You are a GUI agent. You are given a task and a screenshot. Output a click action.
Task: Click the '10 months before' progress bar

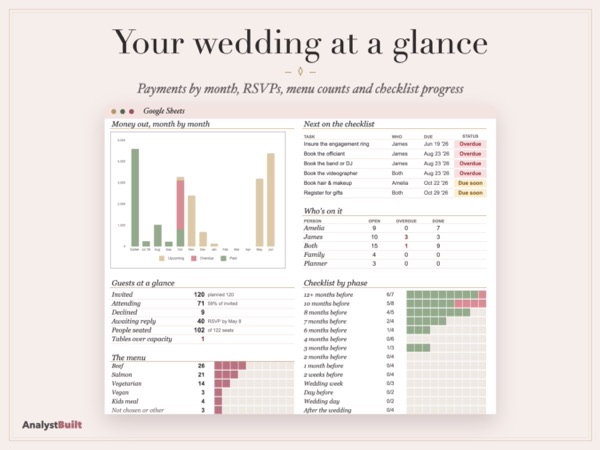[446, 303]
